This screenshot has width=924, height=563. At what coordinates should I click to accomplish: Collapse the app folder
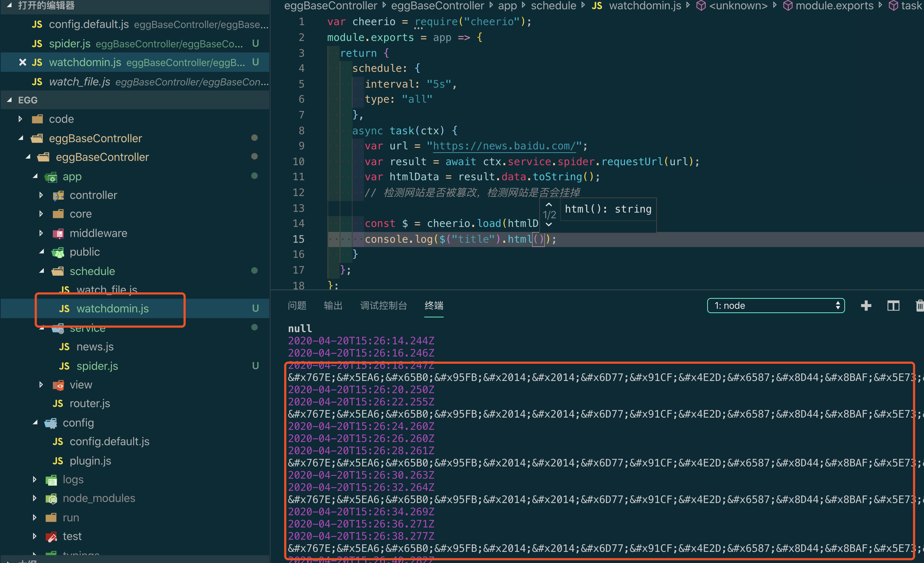pos(34,176)
